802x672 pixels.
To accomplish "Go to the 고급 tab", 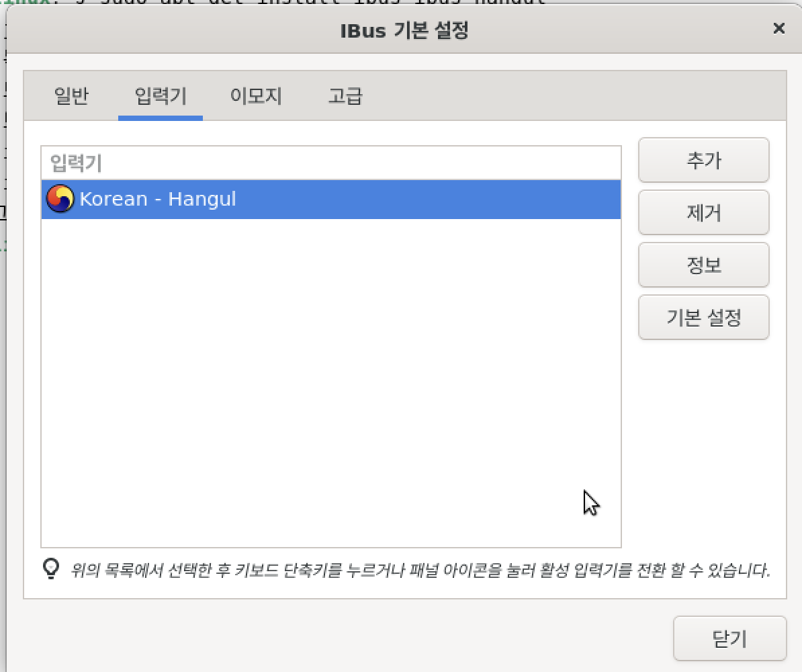I will [x=345, y=95].
